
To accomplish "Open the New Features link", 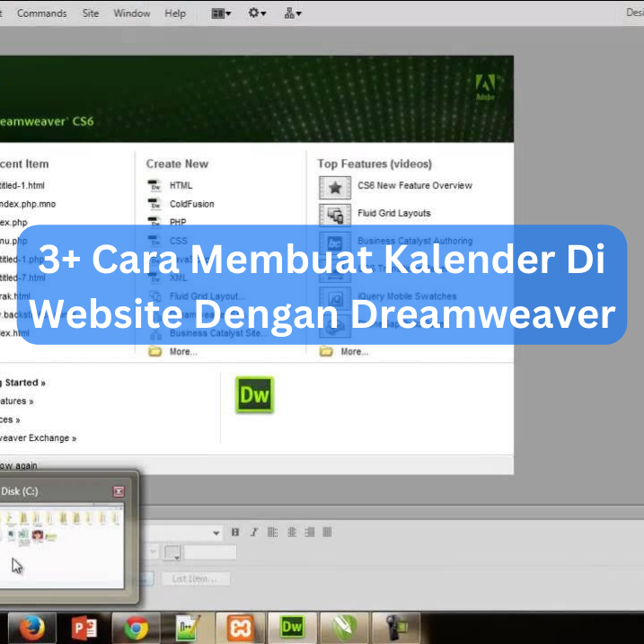I will 16,401.
